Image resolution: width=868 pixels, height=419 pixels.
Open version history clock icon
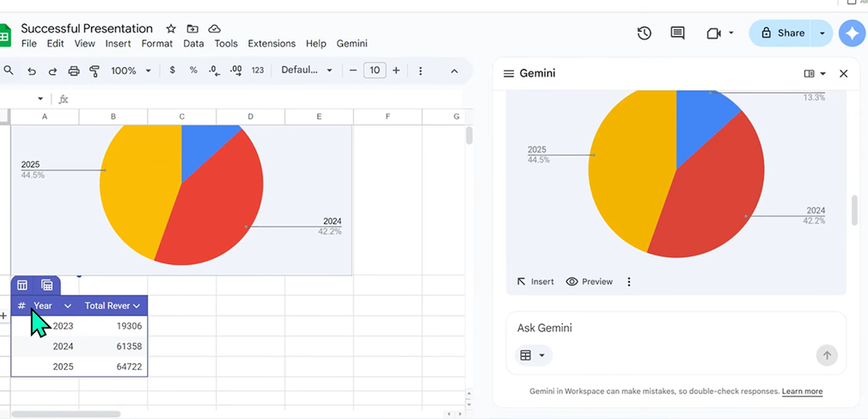point(644,34)
